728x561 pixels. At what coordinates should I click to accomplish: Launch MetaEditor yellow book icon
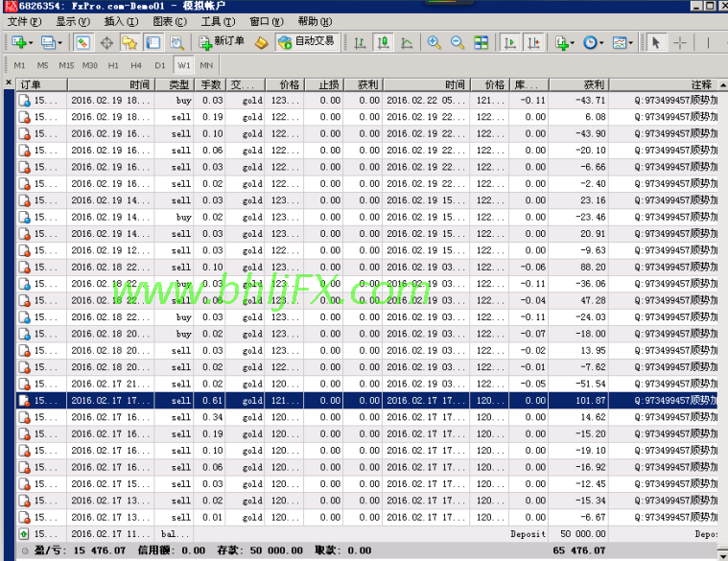tap(262, 43)
